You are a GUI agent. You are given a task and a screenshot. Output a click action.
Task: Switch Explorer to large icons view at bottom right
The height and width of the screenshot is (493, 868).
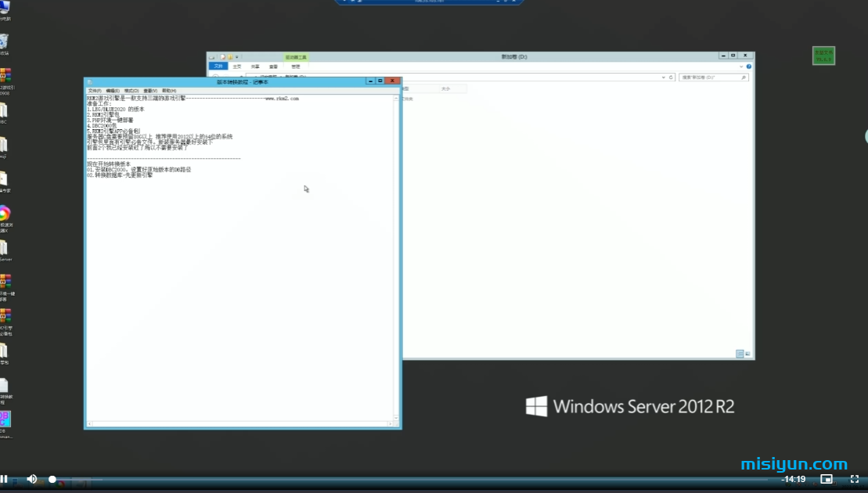(747, 354)
